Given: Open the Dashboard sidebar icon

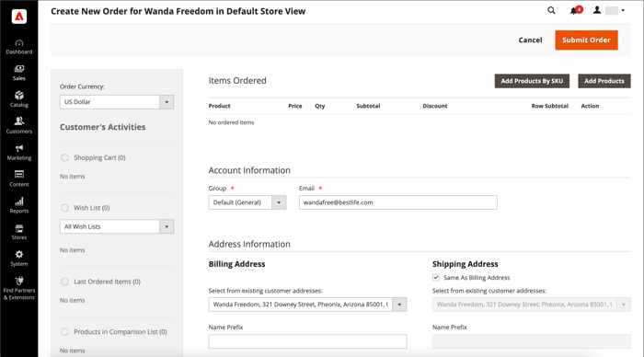Looking at the screenshot, I should point(19,47).
